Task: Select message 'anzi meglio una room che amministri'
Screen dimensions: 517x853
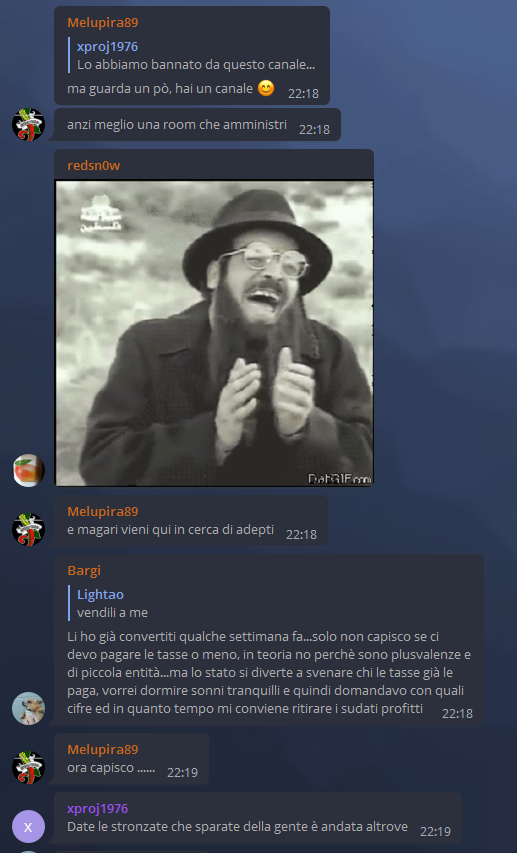Action: 177,125
